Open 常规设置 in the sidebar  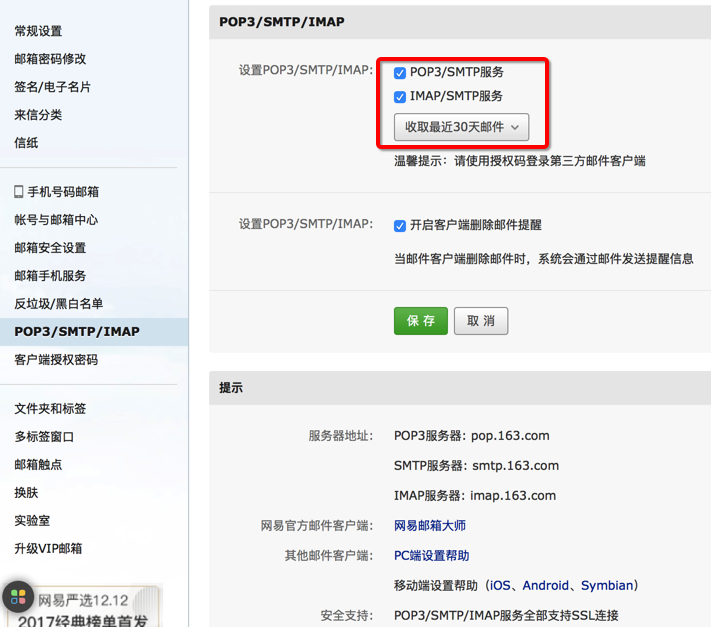coord(38,31)
